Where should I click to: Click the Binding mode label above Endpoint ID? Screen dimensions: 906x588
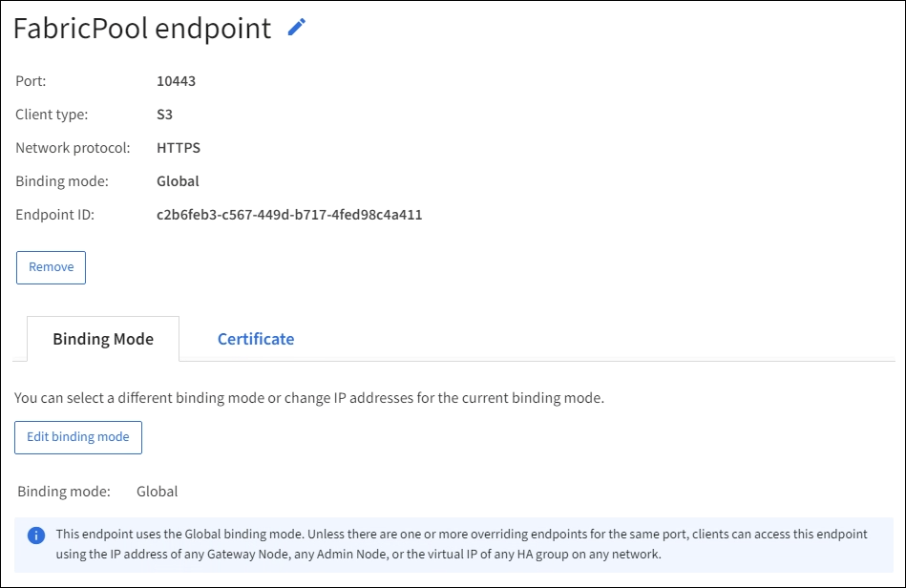pos(62,181)
